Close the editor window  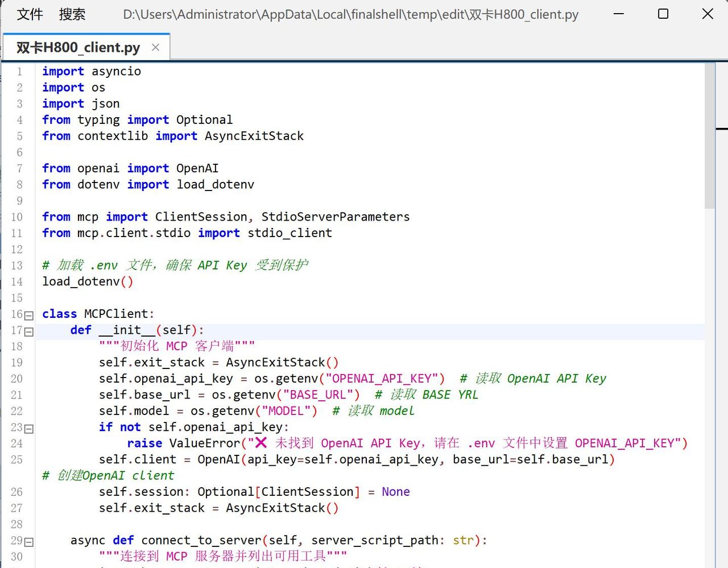(x=708, y=14)
